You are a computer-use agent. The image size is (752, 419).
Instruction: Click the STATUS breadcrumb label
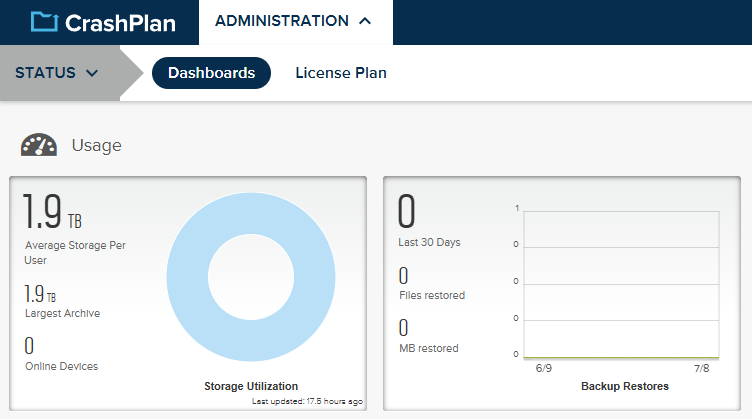(x=46, y=73)
